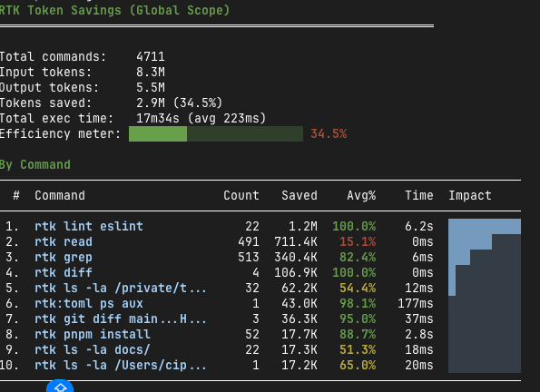Click the Impact bar for rtk lint eslint
This screenshot has height=392, width=540.
[x=485, y=226]
